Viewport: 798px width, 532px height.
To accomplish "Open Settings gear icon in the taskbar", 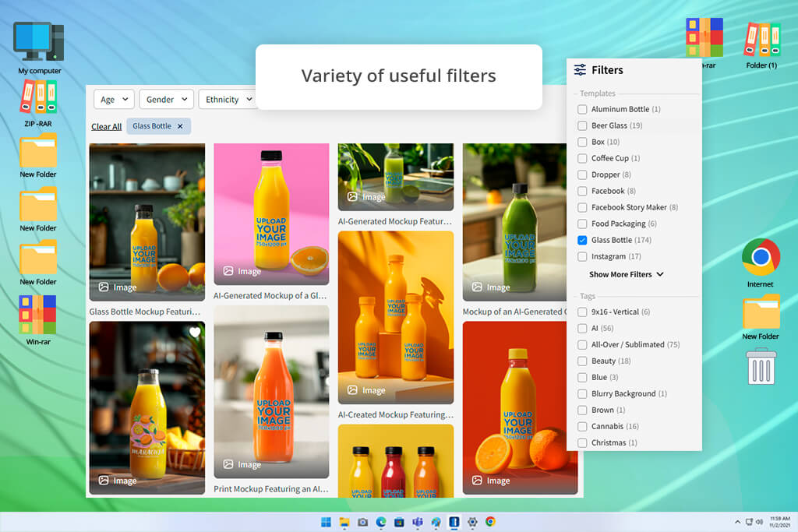I will [472, 522].
